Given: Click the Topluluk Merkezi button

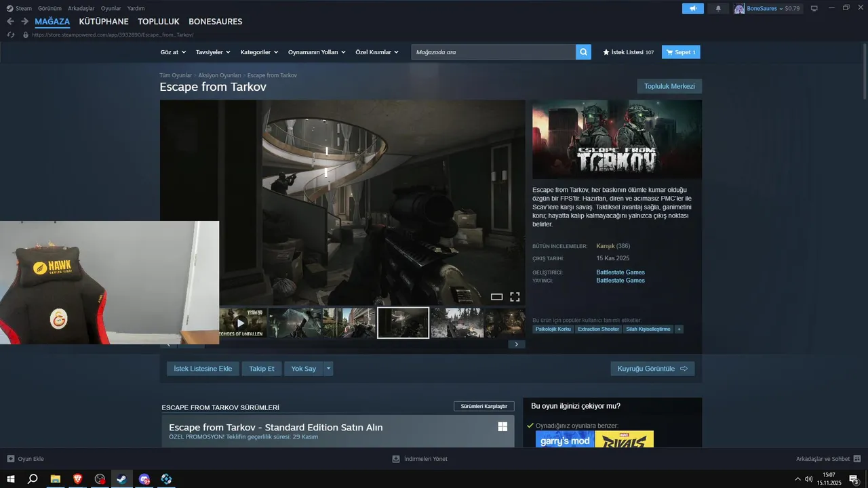Looking at the screenshot, I should click(669, 86).
